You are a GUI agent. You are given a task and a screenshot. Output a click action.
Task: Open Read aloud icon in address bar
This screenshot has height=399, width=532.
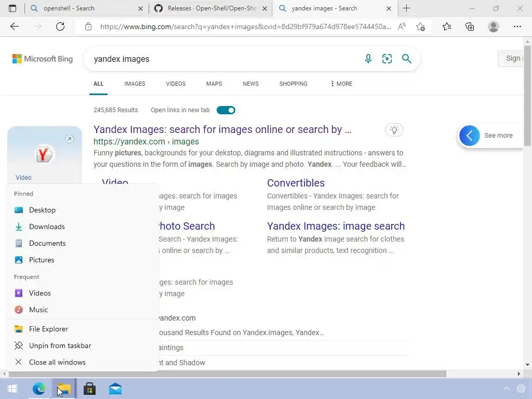click(402, 26)
